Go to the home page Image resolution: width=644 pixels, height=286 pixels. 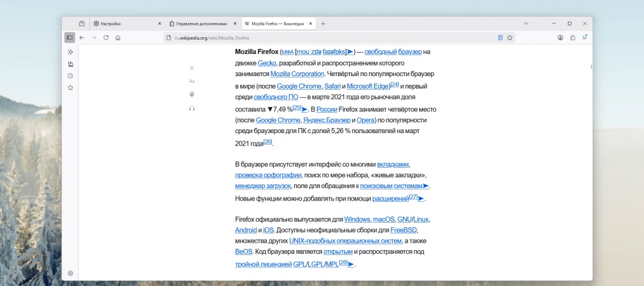point(118,38)
